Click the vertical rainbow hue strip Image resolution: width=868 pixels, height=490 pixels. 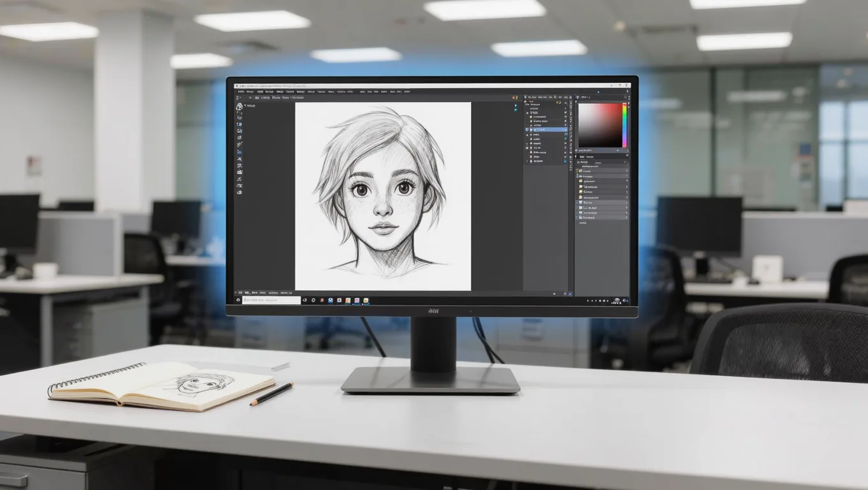625,125
